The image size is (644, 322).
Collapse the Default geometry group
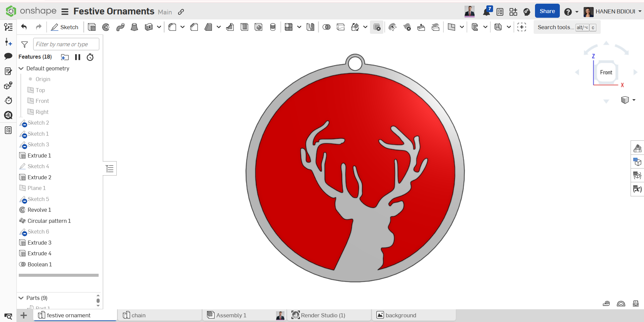click(21, 68)
